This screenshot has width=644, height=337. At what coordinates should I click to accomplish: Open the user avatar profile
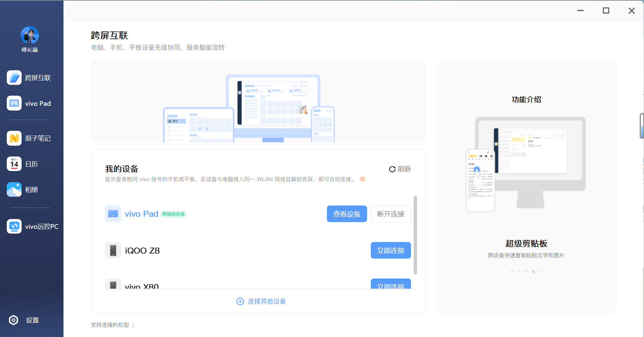coord(30,35)
